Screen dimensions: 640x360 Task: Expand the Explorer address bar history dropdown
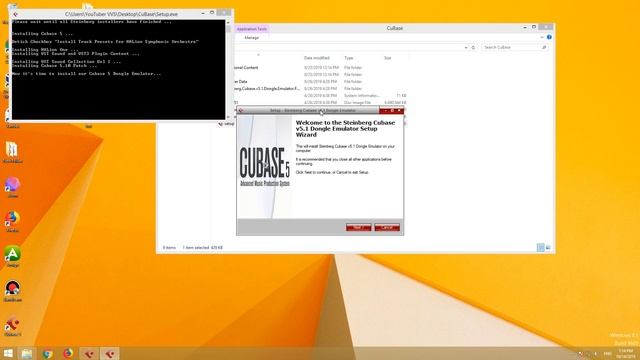(466, 47)
